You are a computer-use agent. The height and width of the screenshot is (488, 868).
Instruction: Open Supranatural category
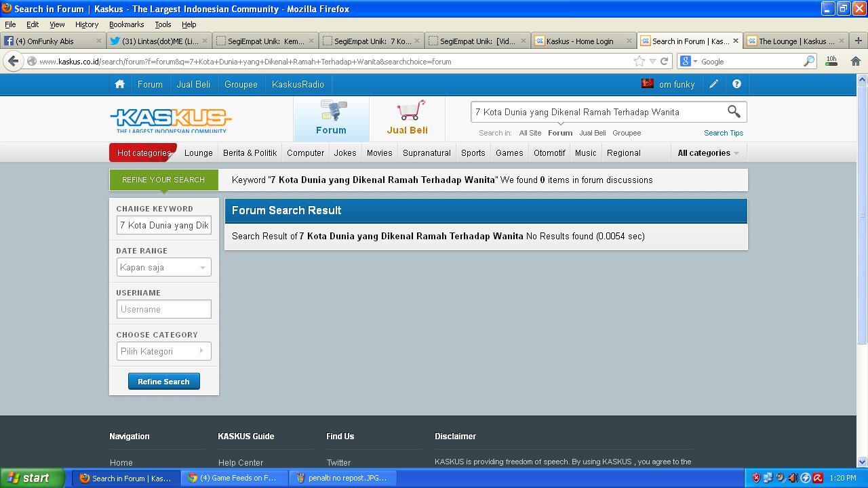pos(427,152)
